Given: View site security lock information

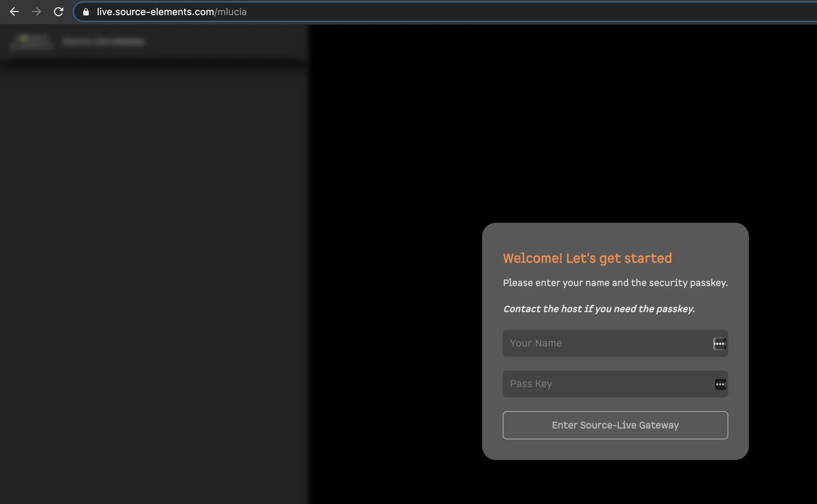Looking at the screenshot, I should pos(86,12).
